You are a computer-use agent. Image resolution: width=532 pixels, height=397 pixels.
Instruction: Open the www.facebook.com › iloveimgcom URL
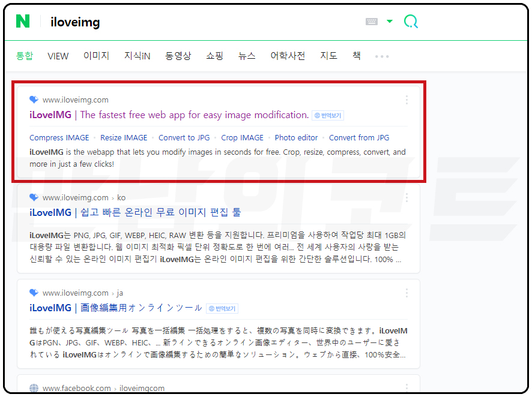103,388
